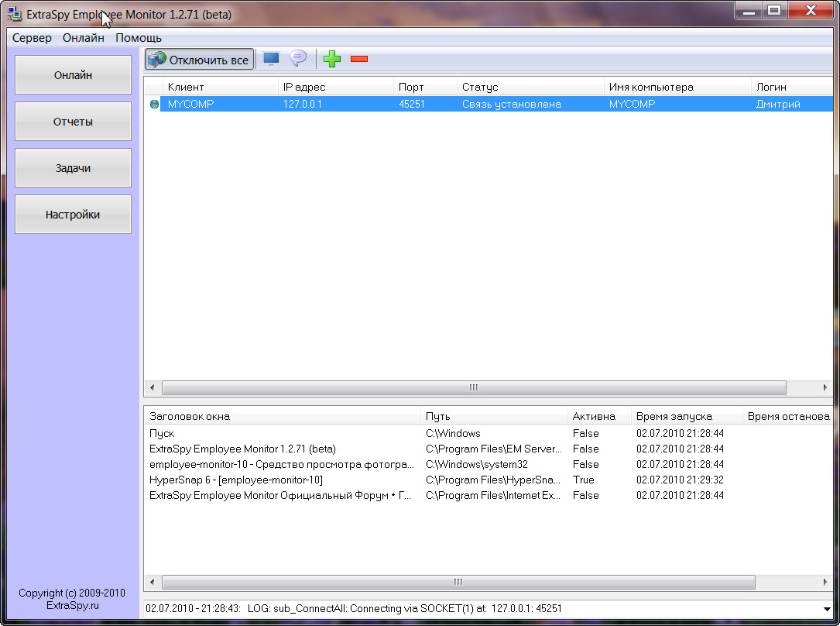The image size is (840, 626).
Task: Click the client list horizontal scrollbar thumb
Action: point(473,387)
